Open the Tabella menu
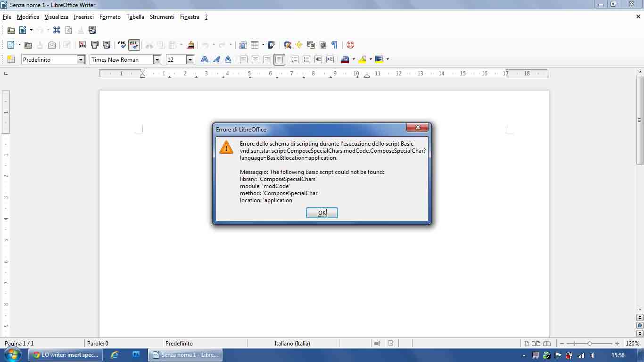Viewport: 644px width, 362px height. (135, 17)
